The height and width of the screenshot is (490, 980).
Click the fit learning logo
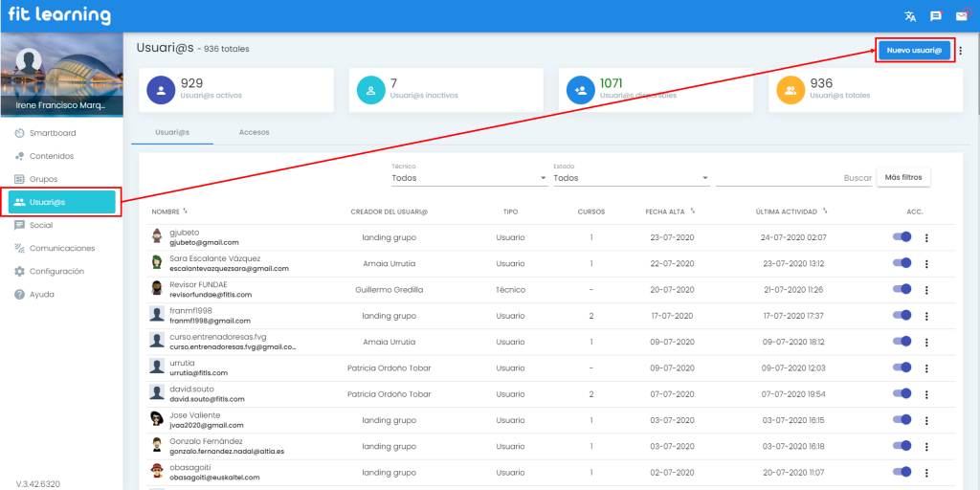pyautogui.click(x=59, y=15)
